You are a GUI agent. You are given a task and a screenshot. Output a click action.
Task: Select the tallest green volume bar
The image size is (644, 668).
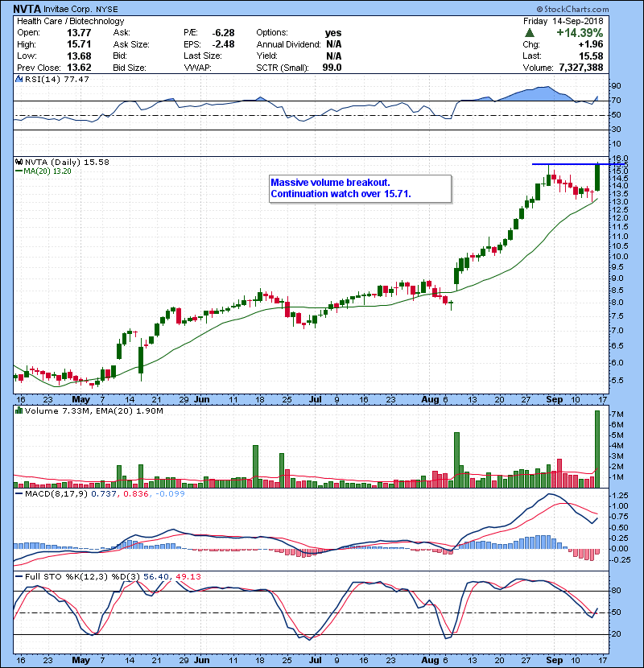597,448
